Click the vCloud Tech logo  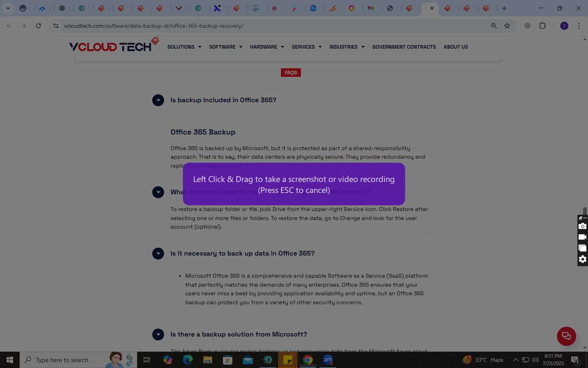tap(114, 45)
